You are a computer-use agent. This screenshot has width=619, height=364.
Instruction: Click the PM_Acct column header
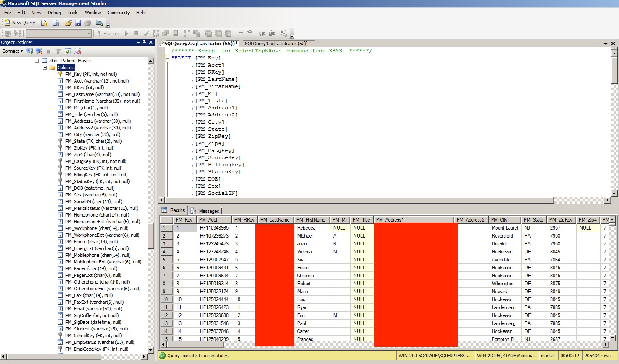tap(214, 220)
